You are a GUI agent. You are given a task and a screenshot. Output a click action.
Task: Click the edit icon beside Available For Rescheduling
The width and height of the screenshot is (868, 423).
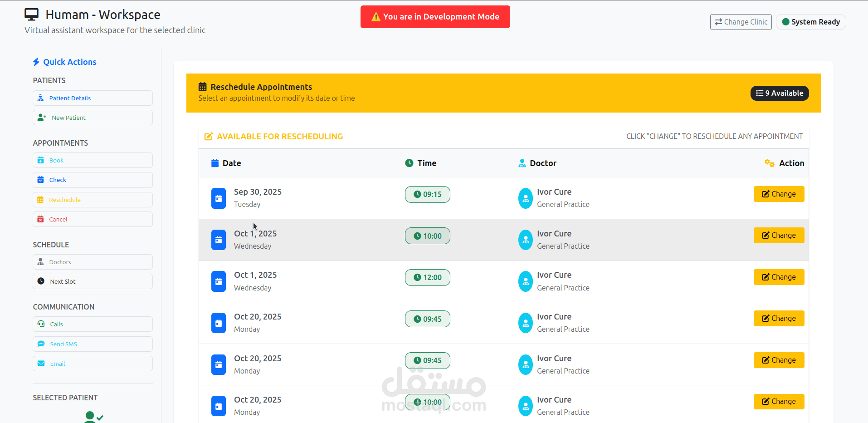(209, 137)
